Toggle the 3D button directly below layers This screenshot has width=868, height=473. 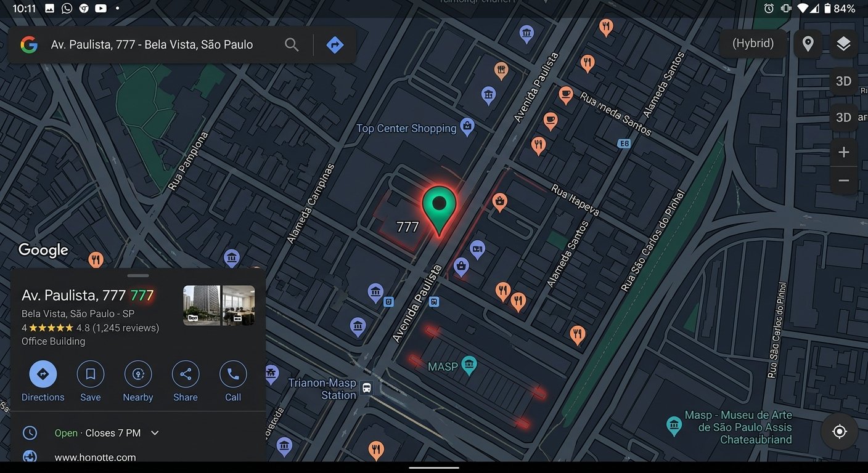843,81
